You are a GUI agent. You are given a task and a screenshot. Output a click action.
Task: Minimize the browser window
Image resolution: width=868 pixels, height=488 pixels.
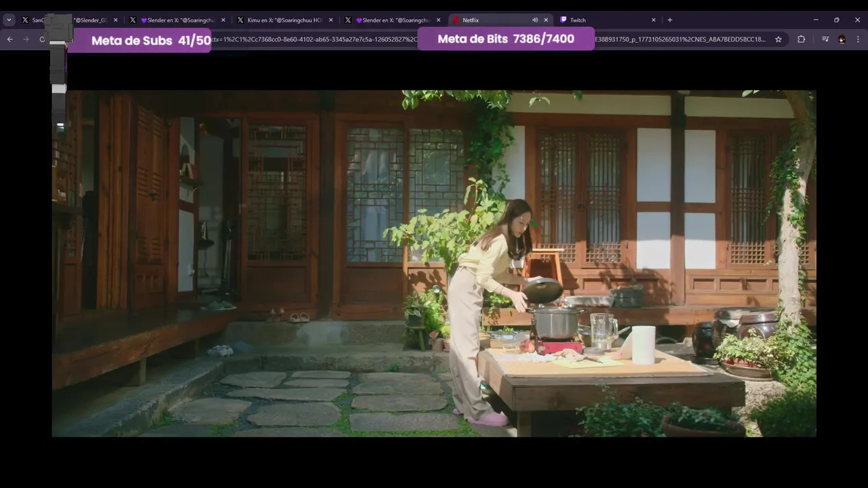(815, 20)
